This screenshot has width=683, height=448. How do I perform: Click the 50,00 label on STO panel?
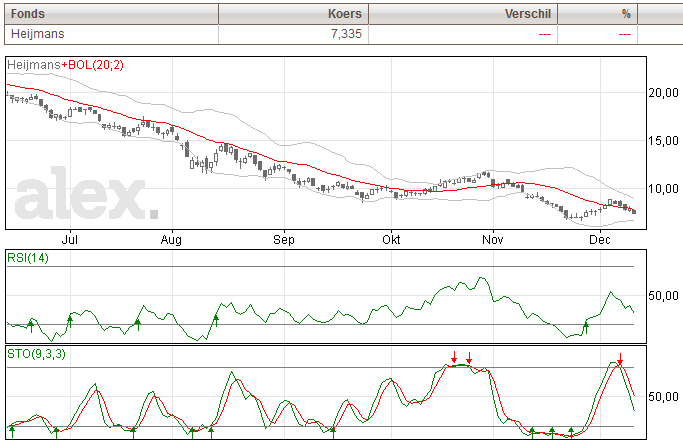point(663,397)
